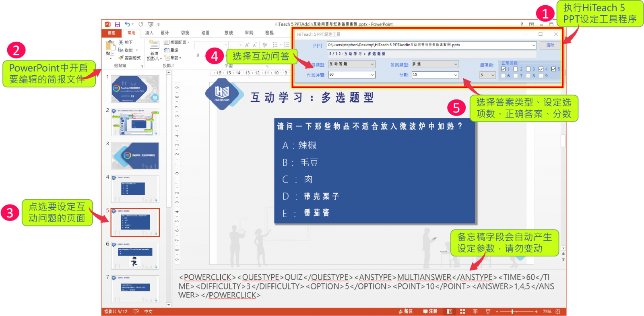Image resolution: width=644 pixels, height=316 pixels.
Task: Open the answer type dropdown showing 多选
Action: pyautogui.click(x=456, y=64)
